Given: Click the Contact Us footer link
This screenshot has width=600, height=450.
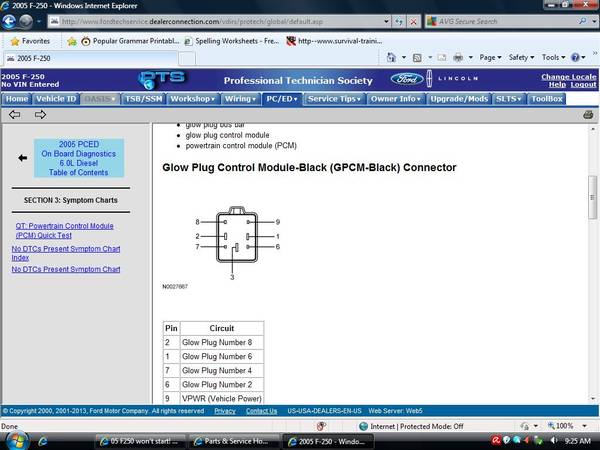Looking at the screenshot, I should coord(261,411).
